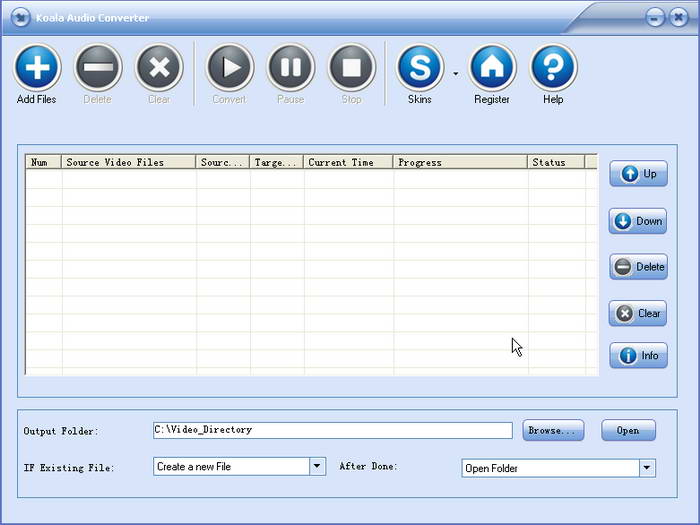Show file details with Info button
The image size is (700, 525).
[638, 355]
